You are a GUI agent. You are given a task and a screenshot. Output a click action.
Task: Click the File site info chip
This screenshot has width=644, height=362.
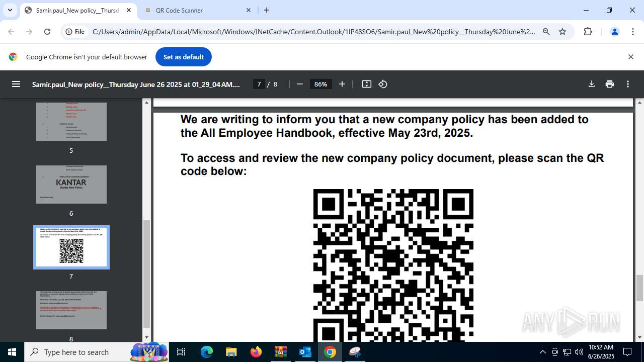75,32
